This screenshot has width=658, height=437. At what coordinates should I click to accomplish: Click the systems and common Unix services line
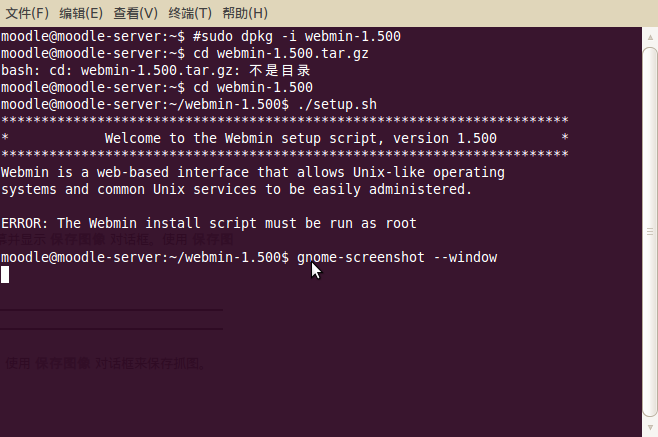coord(236,189)
